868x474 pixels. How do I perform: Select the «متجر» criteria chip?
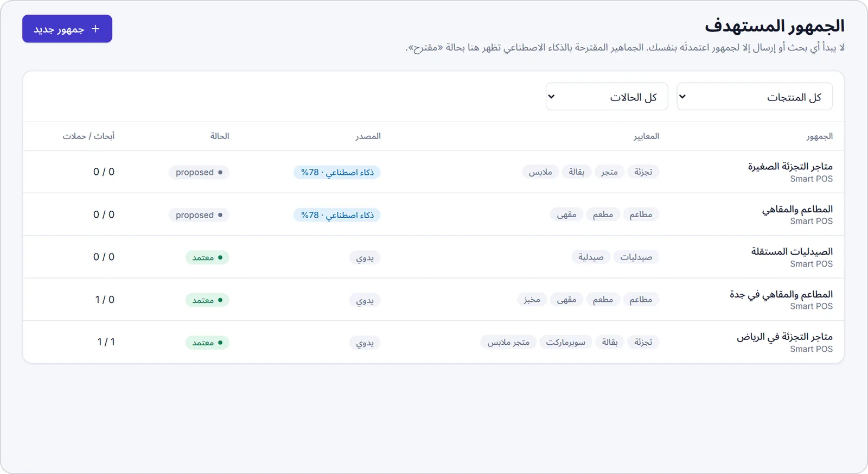point(609,172)
